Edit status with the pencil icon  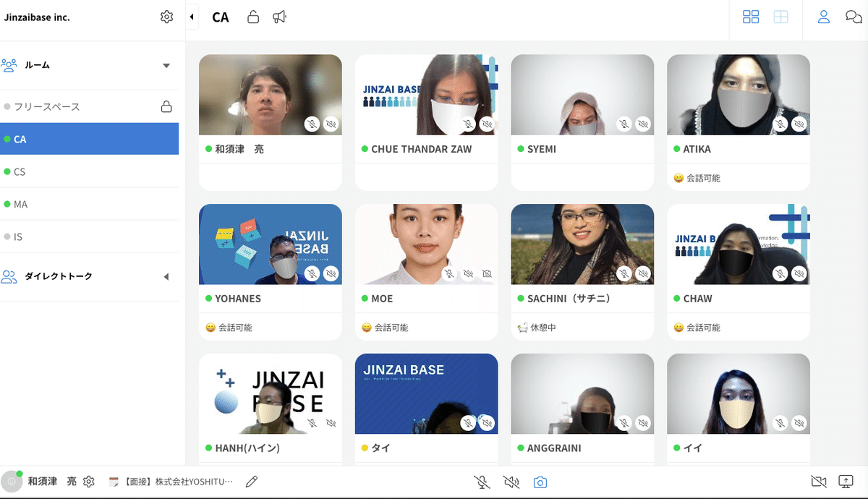point(252,482)
